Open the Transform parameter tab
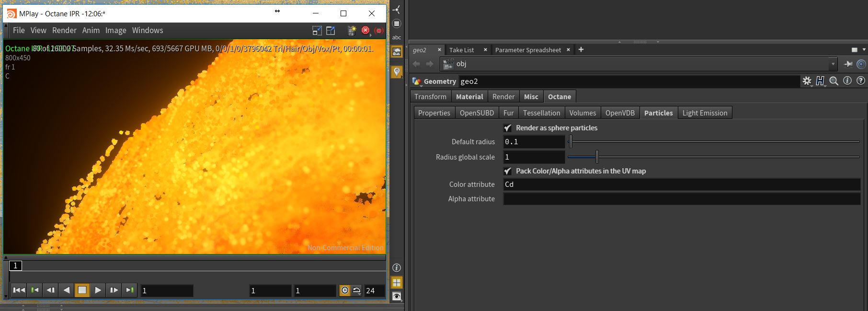The height and width of the screenshot is (311, 868). coord(430,97)
